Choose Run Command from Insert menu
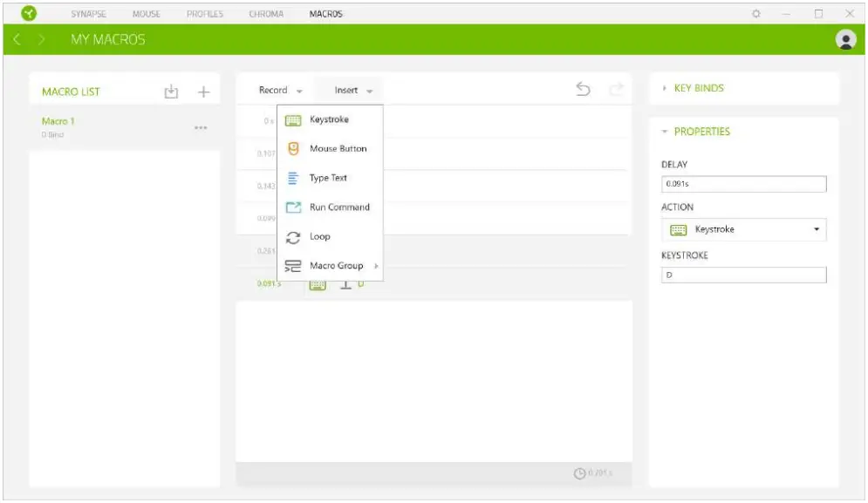868x503 pixels. [x=330, y=207]
